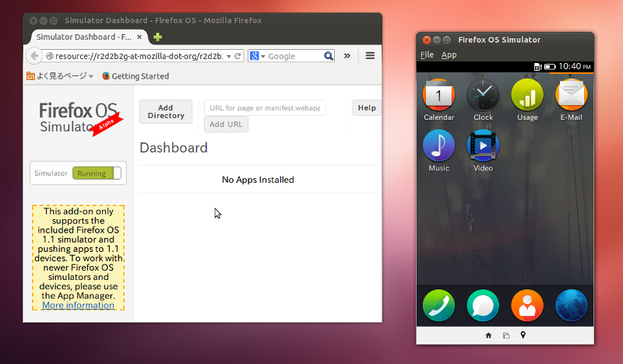This screenshot has width=623, height=364.
Task: Open the Clock app icon
Action: [483, 95]
